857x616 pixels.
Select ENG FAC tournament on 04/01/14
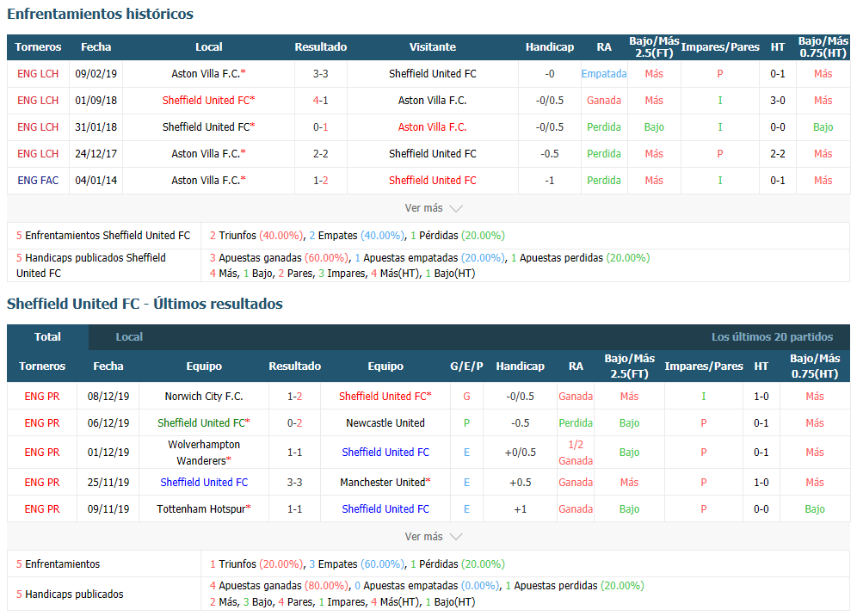38,181
